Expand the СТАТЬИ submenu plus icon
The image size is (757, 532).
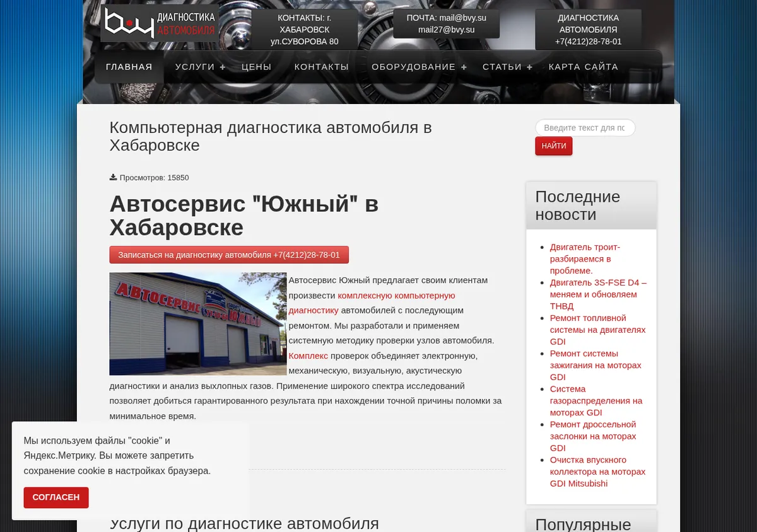(529, 67)
